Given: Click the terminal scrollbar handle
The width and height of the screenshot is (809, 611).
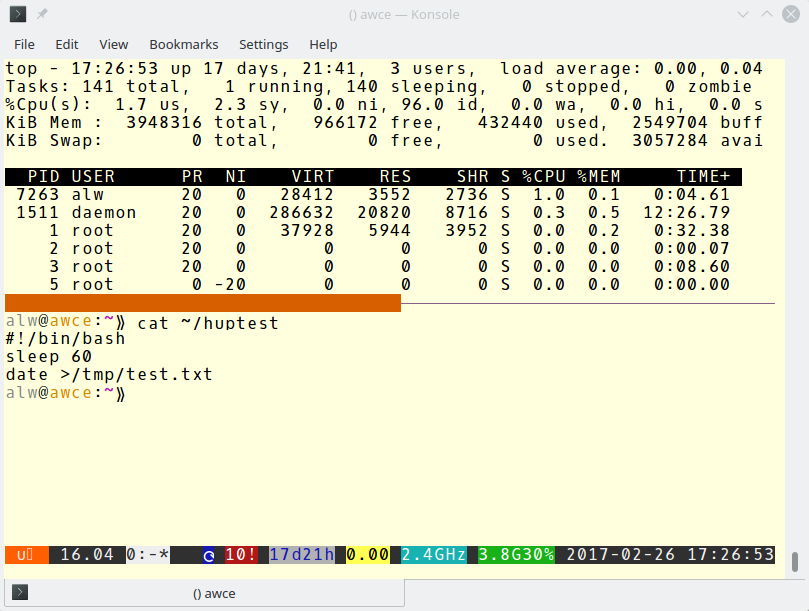Looking at the screenshot, I should tap(795, 560).
